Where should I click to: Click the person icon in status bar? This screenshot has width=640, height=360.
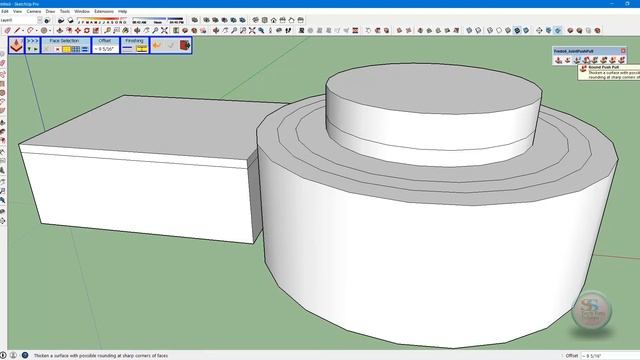tap(13, 356)
